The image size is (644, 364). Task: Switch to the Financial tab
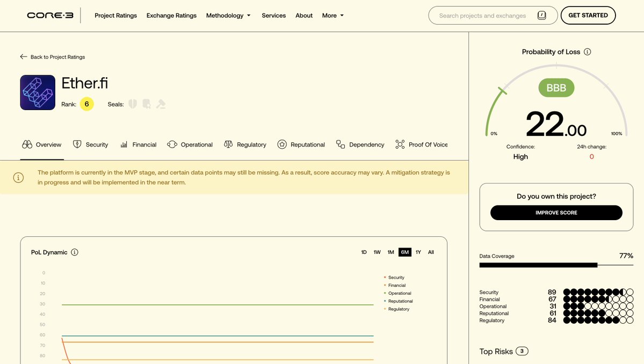point(139,144)
